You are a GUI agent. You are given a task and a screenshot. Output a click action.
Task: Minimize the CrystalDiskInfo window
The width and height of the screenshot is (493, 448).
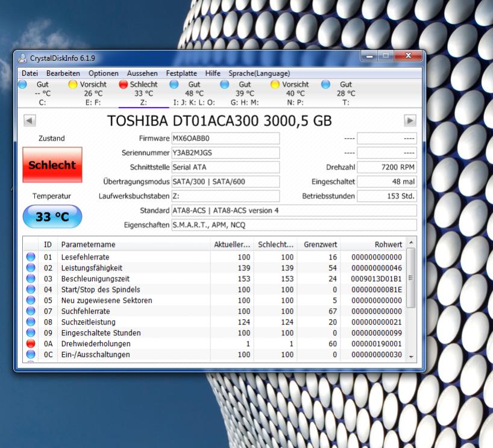[369, 56]
